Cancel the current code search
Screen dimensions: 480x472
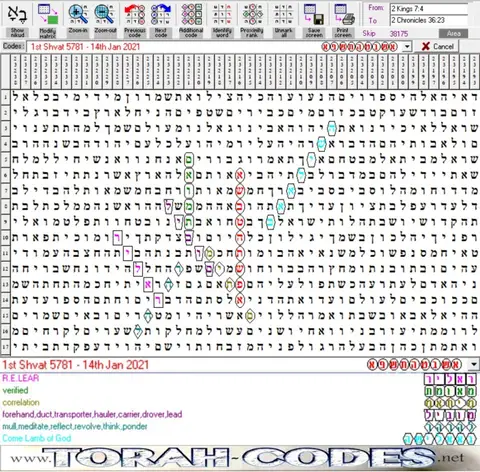pyautogui.click(x=438, y=46)
